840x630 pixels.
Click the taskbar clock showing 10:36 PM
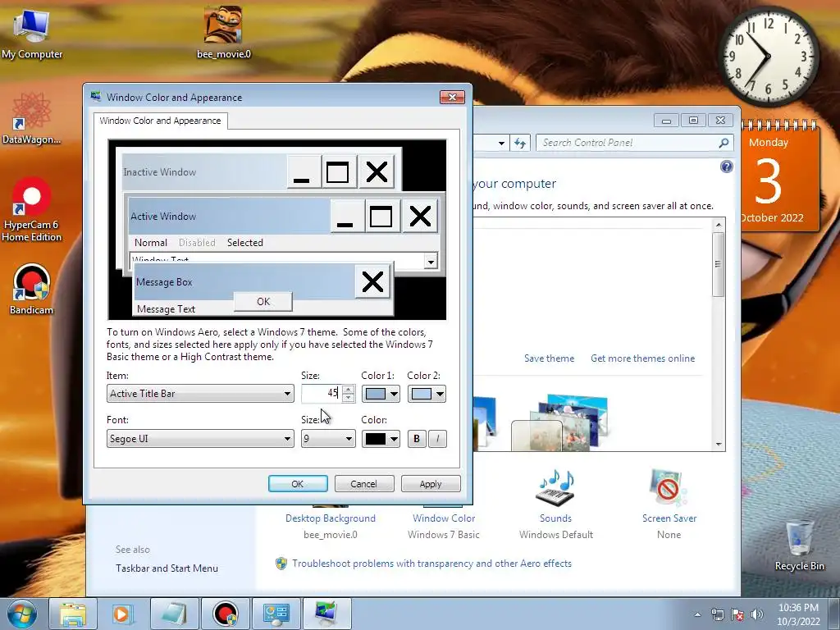798,614
